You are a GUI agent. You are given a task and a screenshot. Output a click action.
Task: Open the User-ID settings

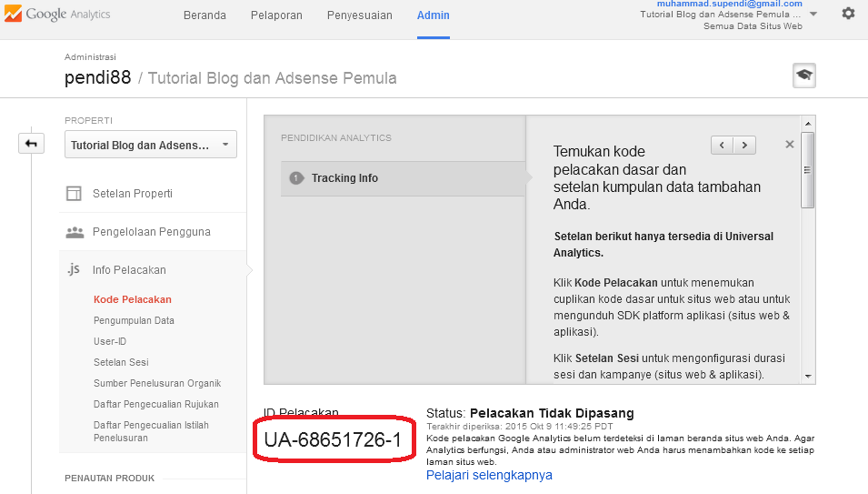click(110, 342)
